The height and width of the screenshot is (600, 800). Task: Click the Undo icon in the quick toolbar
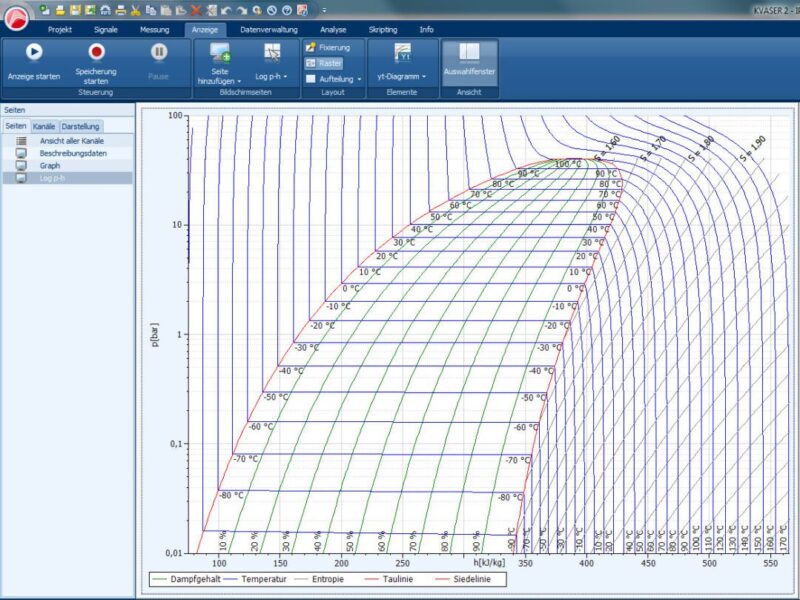point(226,11)
